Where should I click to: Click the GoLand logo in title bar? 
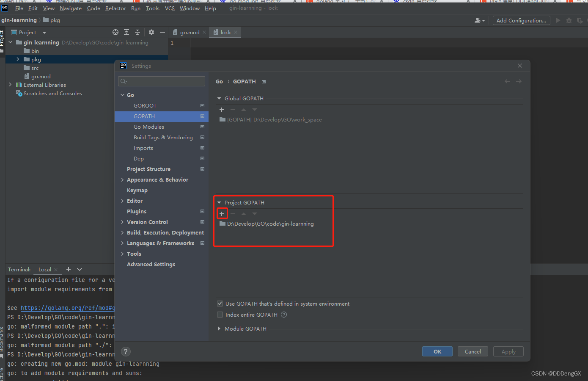coord(5,8)
